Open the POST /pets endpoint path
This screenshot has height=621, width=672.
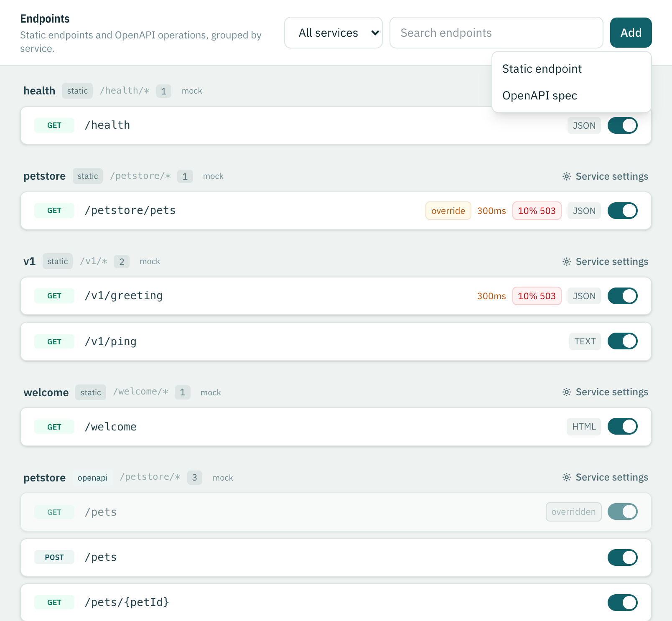pyautogui.click(x=101, y=557)
